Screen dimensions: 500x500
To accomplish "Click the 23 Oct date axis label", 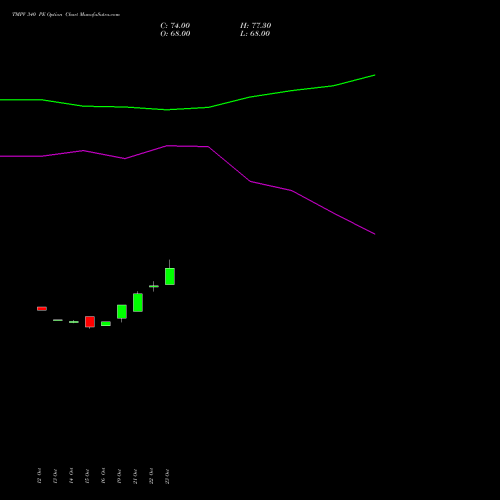I will tap(167, 476).
